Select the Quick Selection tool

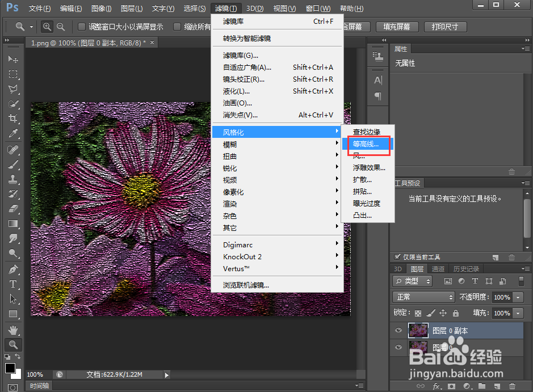click(13, 104)
